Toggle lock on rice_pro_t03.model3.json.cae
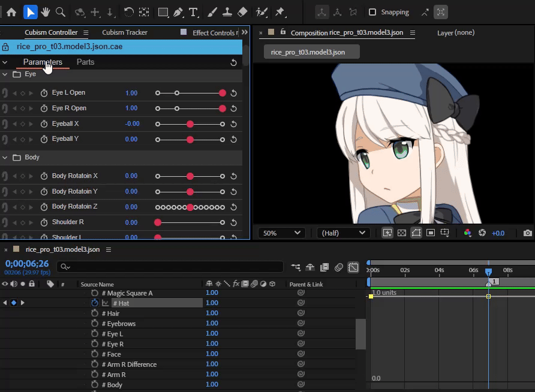The height and width of the screenshot is (392, 535). pos(5,47)
